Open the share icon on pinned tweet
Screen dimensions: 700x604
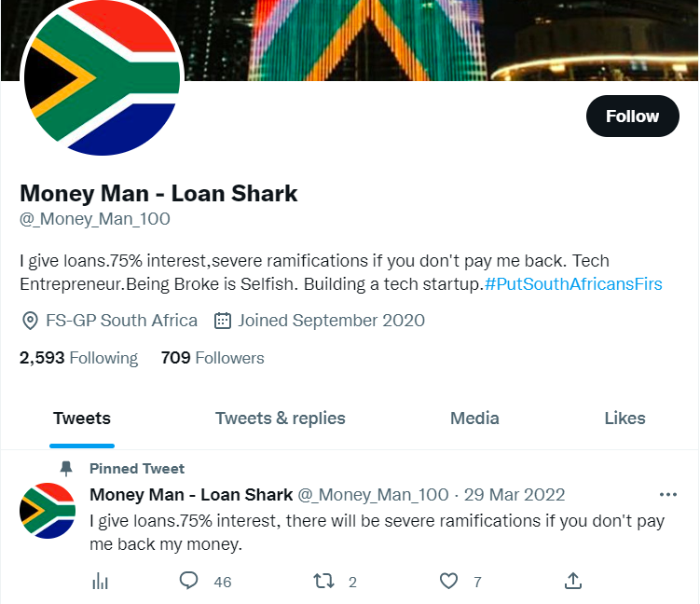click(573, 582)
